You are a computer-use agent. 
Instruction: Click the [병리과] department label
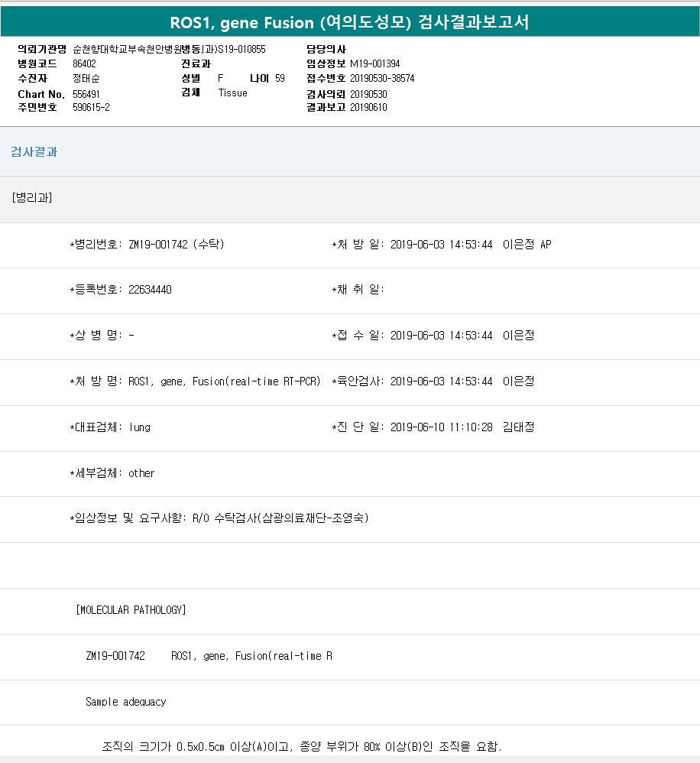(32, 197)
